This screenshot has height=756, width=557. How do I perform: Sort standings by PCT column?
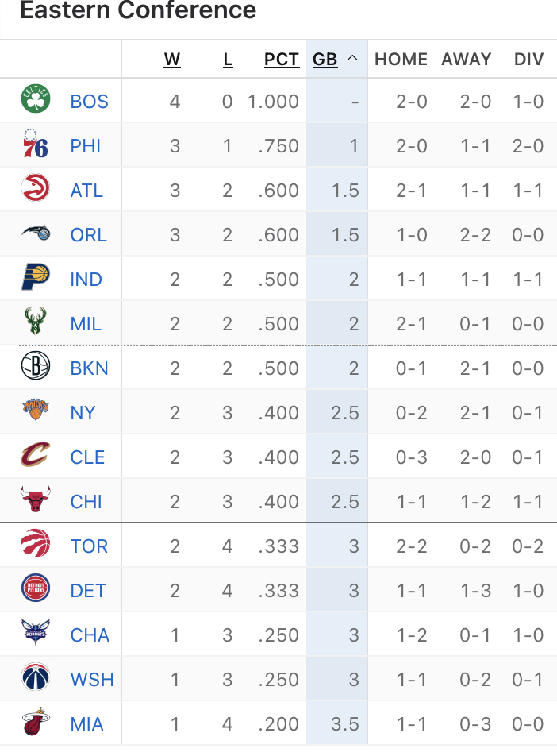point(282,60)
